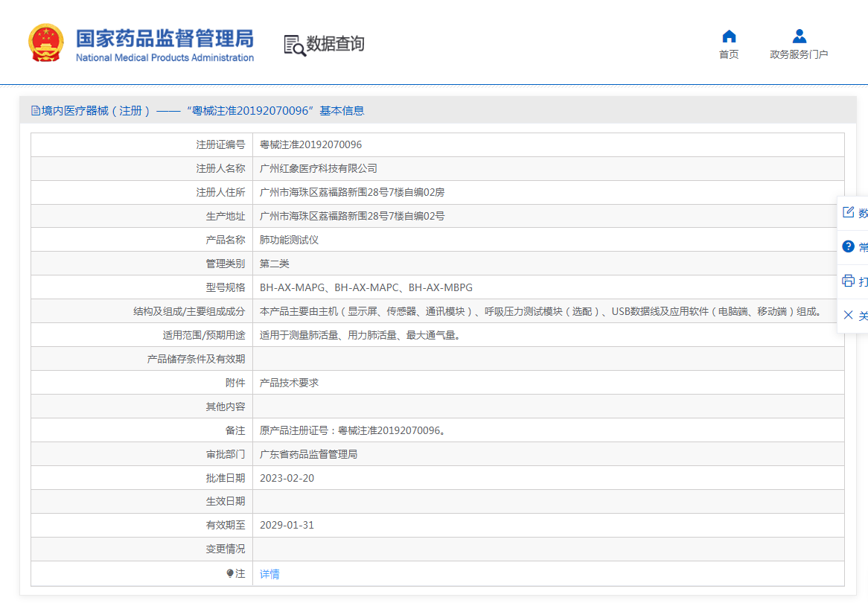Click the 其他内容 label cell
868x612 pixels.
point(141,407)
